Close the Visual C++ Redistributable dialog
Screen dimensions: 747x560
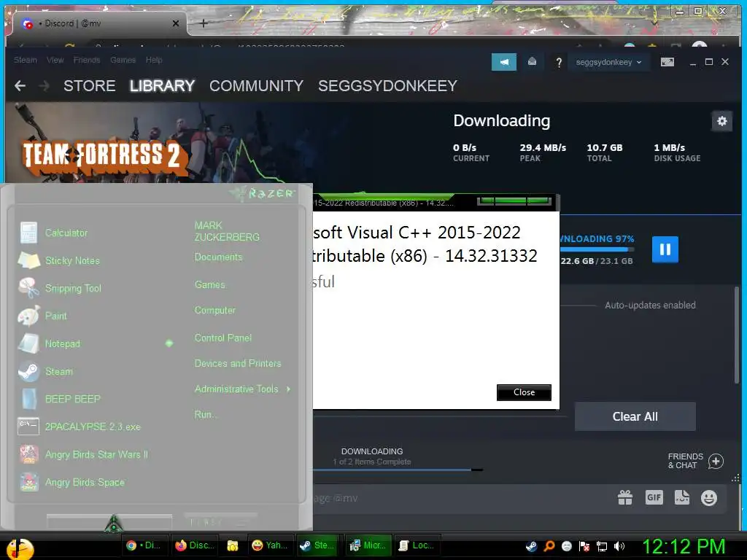click(x=524, y=392)
